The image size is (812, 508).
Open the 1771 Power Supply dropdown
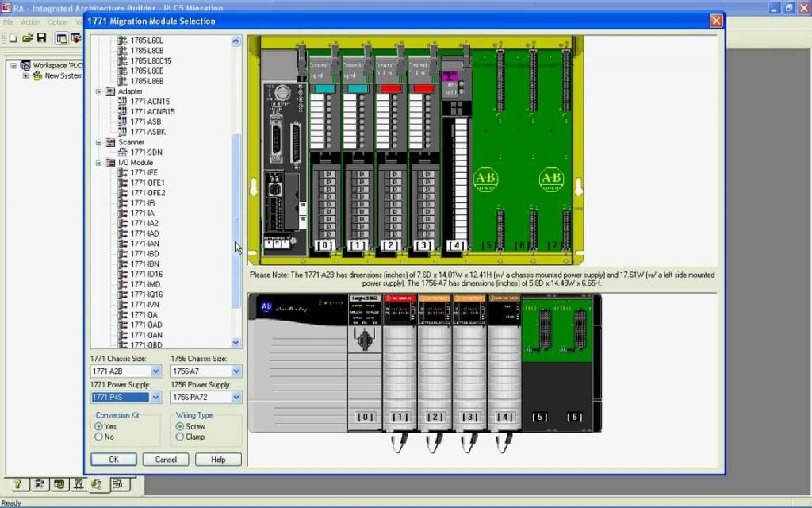156,398
